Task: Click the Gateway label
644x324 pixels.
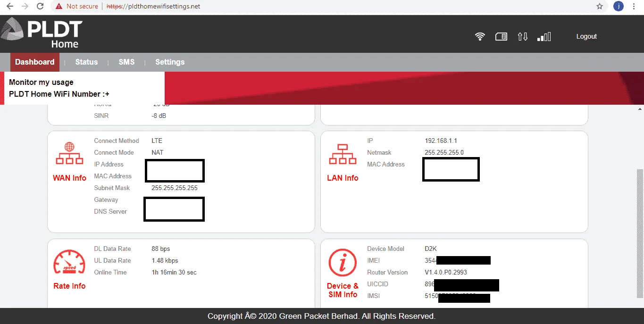Action: pos(106,199)
